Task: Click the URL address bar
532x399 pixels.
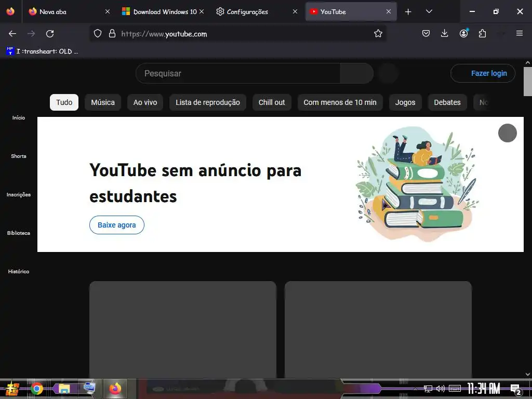Action: click(237, 34)
